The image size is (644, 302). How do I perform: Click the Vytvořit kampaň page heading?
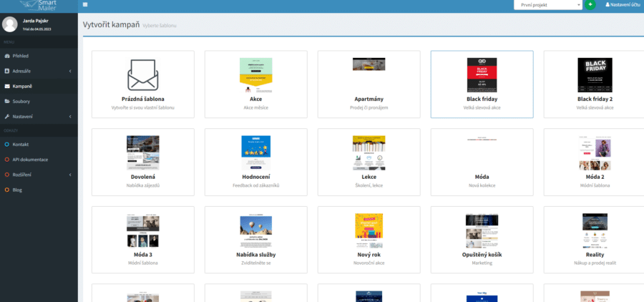pyautogui.click(x=112, y=24)
